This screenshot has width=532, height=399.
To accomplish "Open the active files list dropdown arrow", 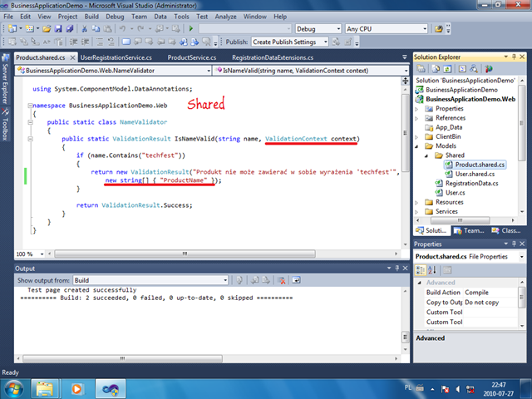I will (405, 57).
